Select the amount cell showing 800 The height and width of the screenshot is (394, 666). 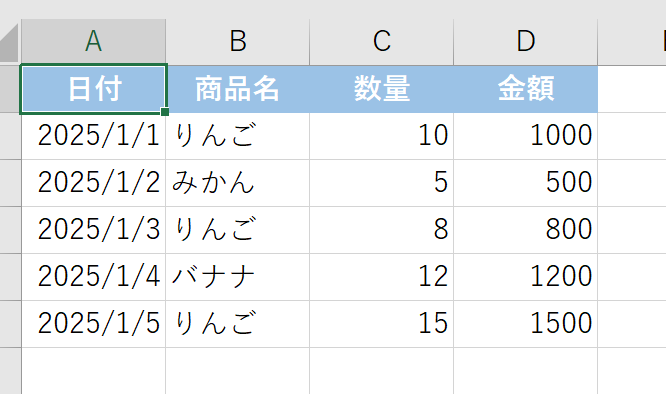[526, 230]
